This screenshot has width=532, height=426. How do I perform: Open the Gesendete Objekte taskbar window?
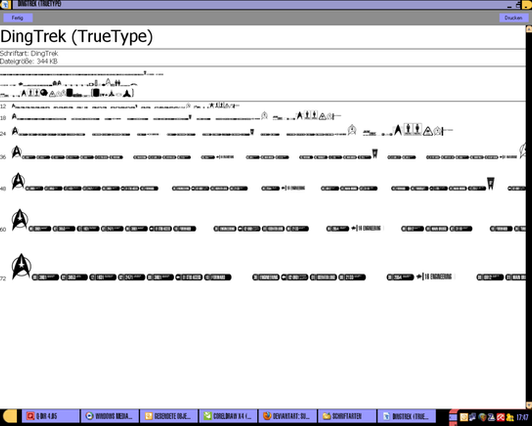click(169, 416)
